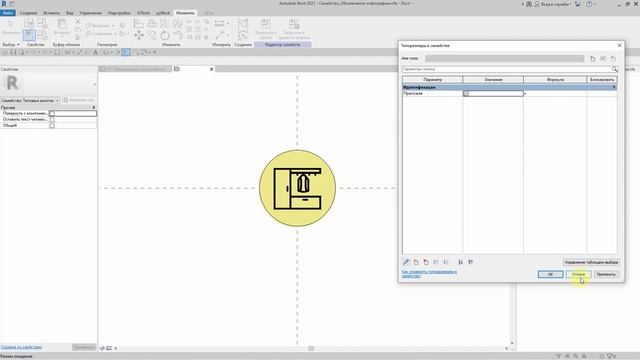Click 'Управление таблицами выбора' button

pos(591,262)
